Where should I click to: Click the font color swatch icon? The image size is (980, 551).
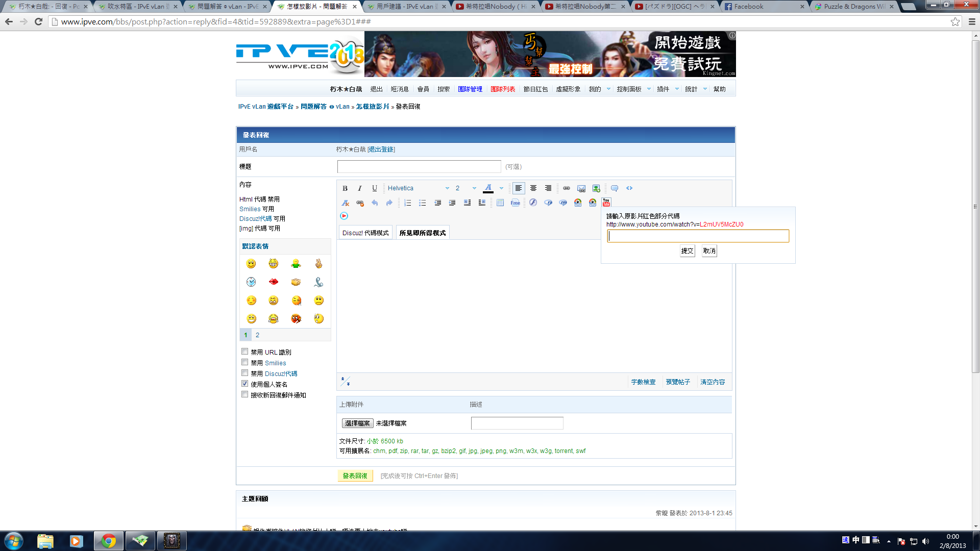[488, 188]
